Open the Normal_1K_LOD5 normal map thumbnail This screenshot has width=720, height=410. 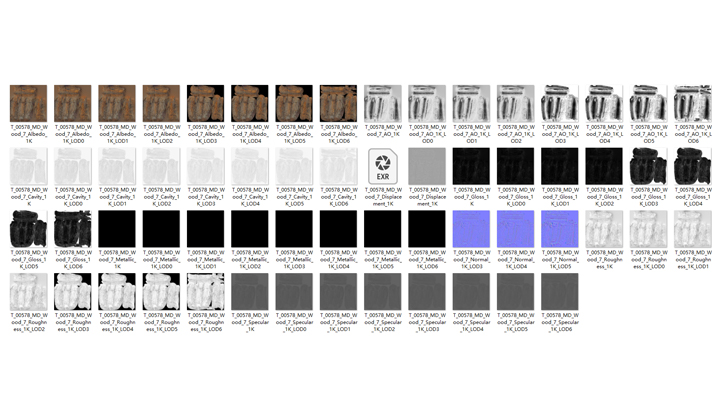(x=560, y=229)
